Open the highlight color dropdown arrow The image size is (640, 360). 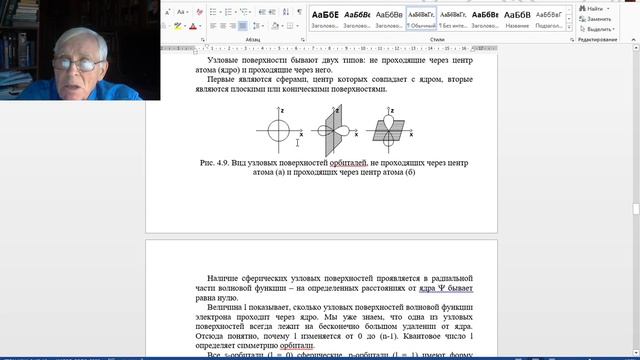click(x=185, y=27)
